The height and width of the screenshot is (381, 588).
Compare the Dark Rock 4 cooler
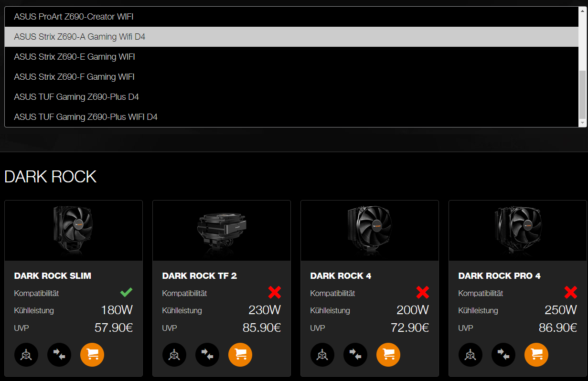point(355,355)
